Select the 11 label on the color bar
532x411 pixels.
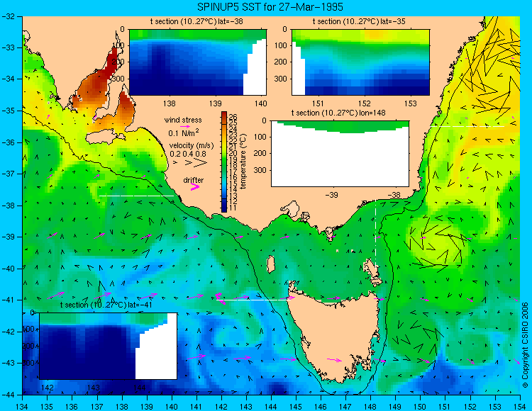(233, 208)
